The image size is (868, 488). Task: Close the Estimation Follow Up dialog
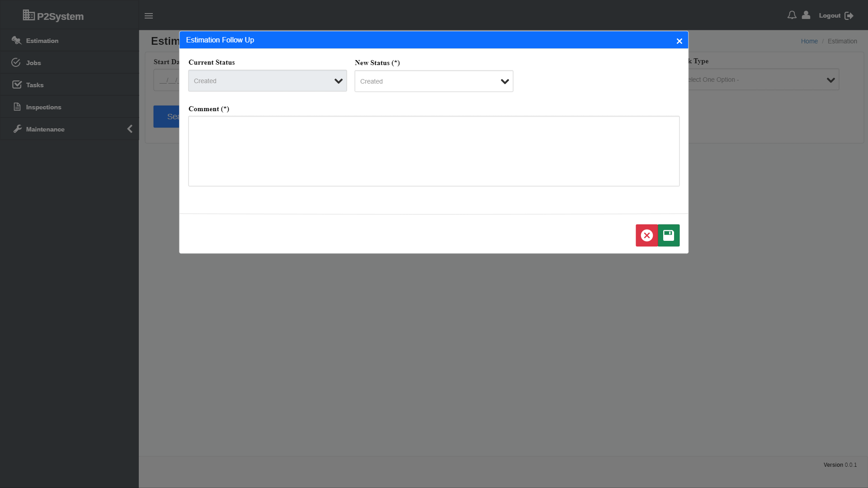point(679,41)
